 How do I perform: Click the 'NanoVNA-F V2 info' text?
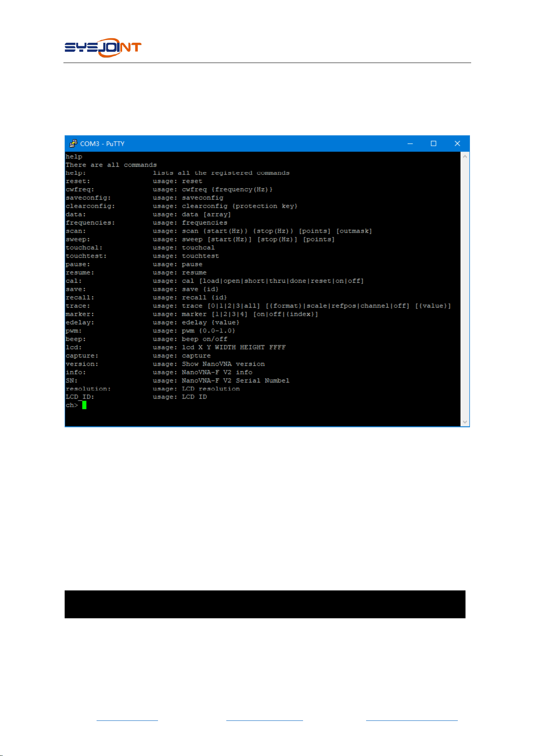(x=217, y=372)
